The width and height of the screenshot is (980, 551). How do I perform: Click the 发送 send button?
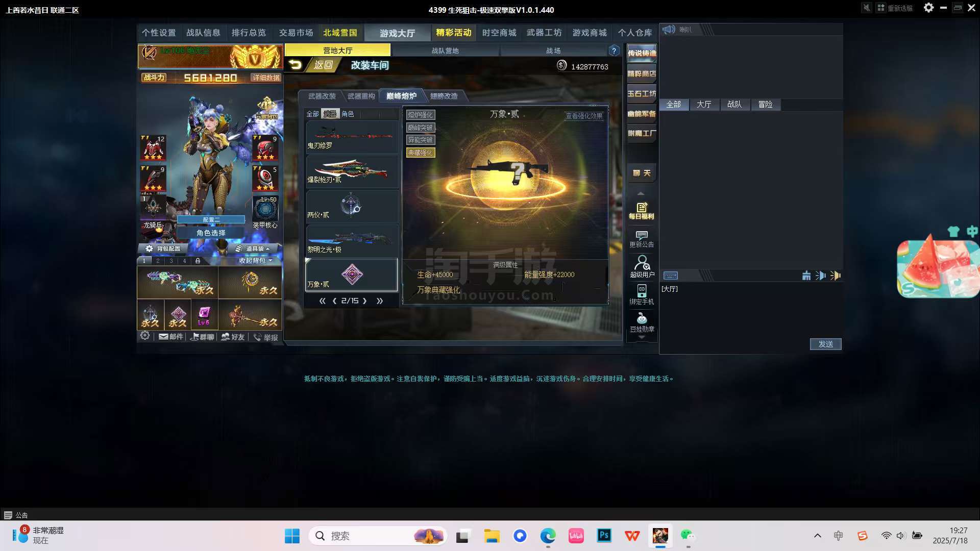825,344
